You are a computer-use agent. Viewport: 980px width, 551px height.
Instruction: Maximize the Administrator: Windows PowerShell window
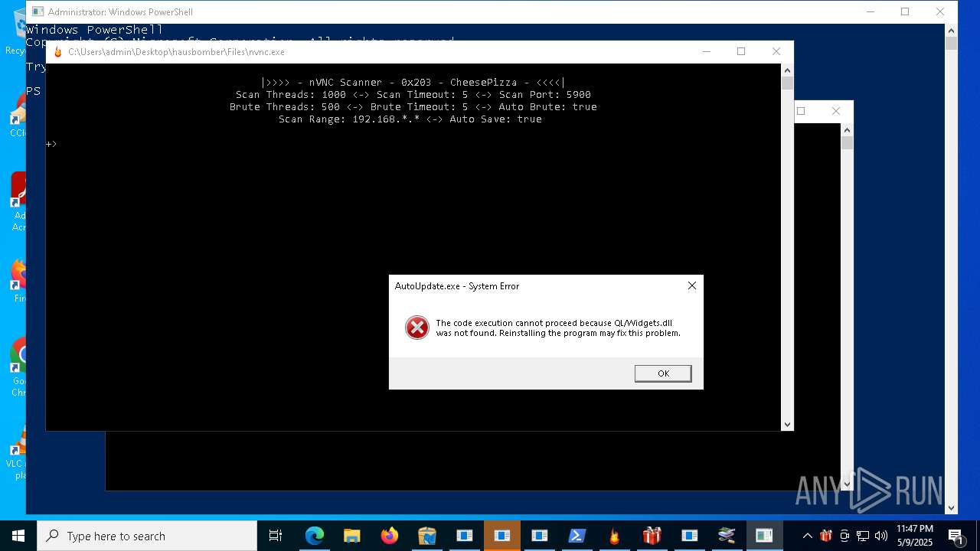coord(905,11)
